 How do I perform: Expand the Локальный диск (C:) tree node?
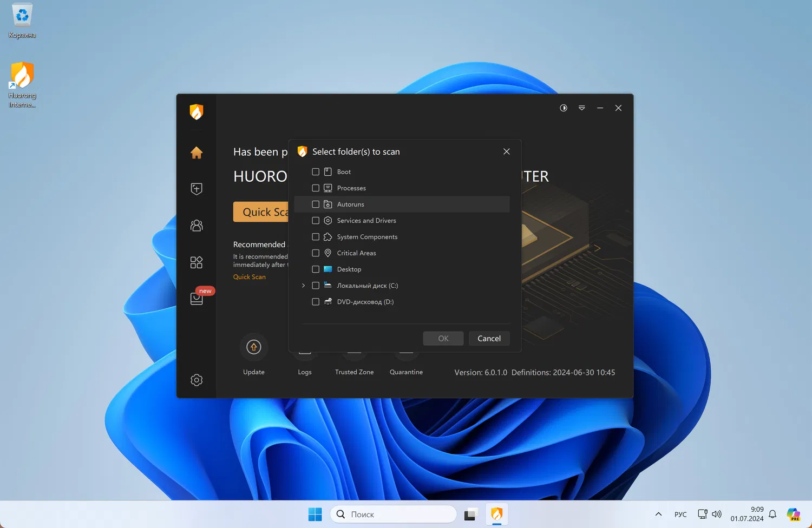tap(303, 286)
